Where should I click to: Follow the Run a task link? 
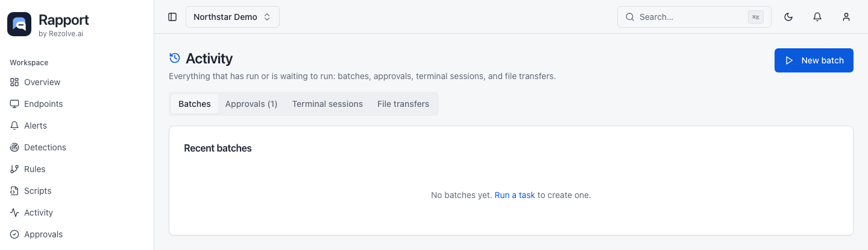515,195
